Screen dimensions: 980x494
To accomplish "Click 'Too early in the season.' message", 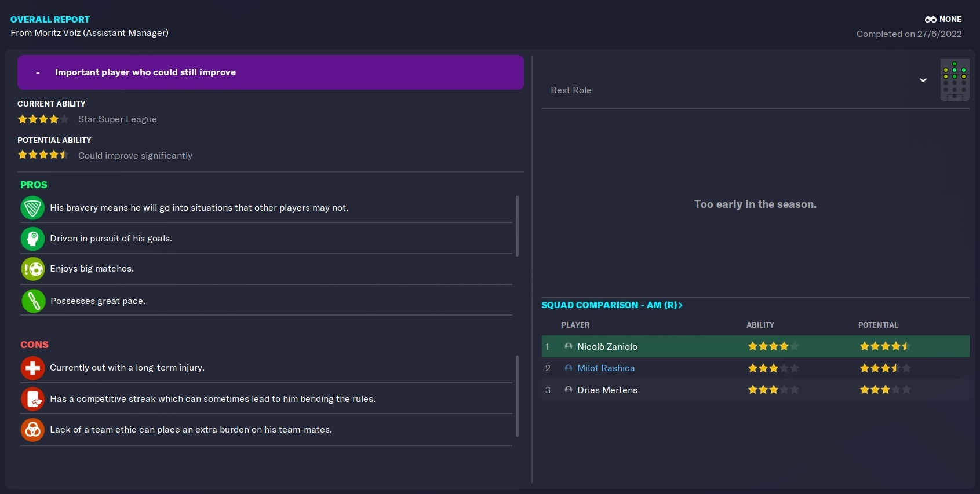I will pyautogui.click(x=755, y=204).
